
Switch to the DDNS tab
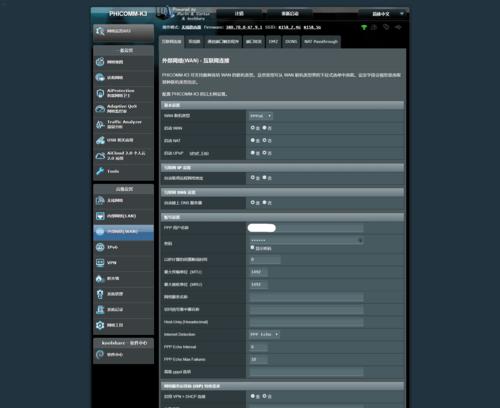pos(291,42)
